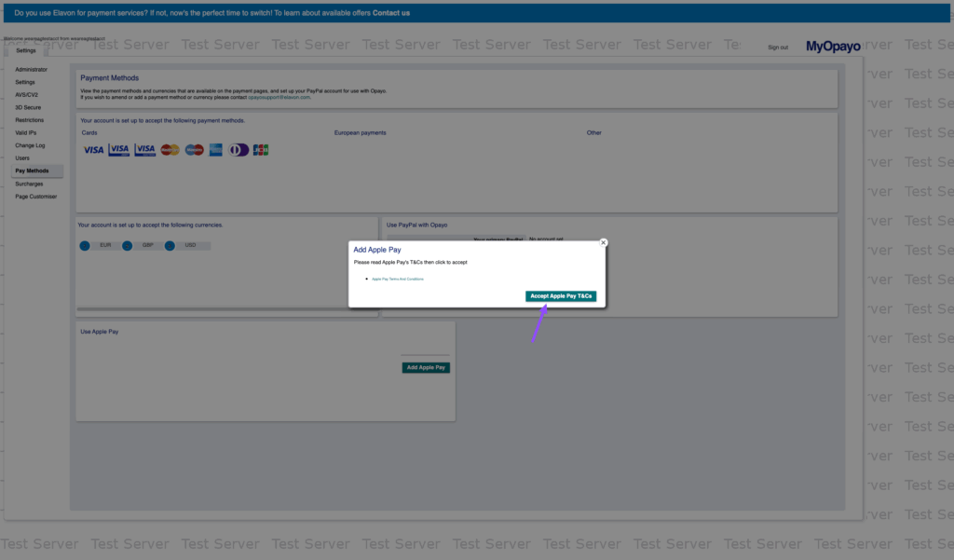Go to the Surcharges section
954x560 pixels.
pos(29,184)
